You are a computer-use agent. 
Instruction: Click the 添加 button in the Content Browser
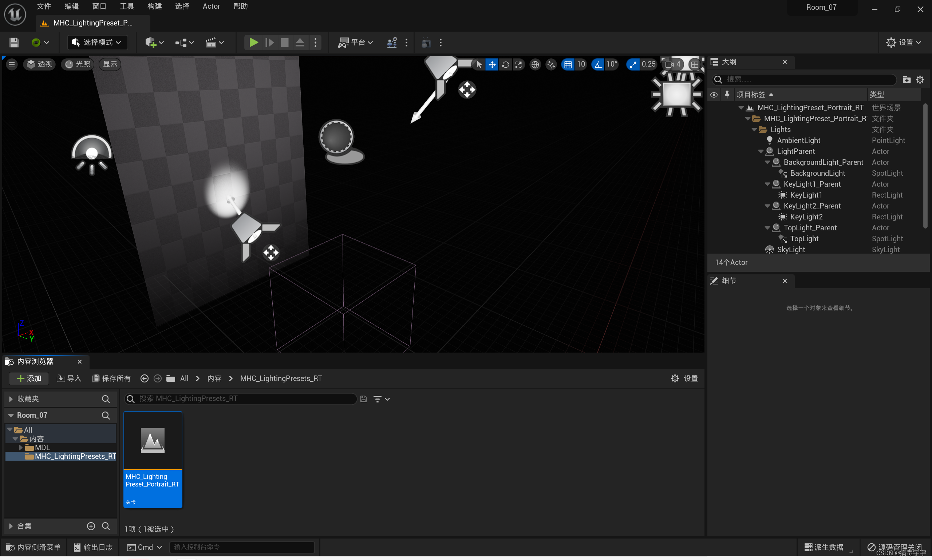coord(29,378)
